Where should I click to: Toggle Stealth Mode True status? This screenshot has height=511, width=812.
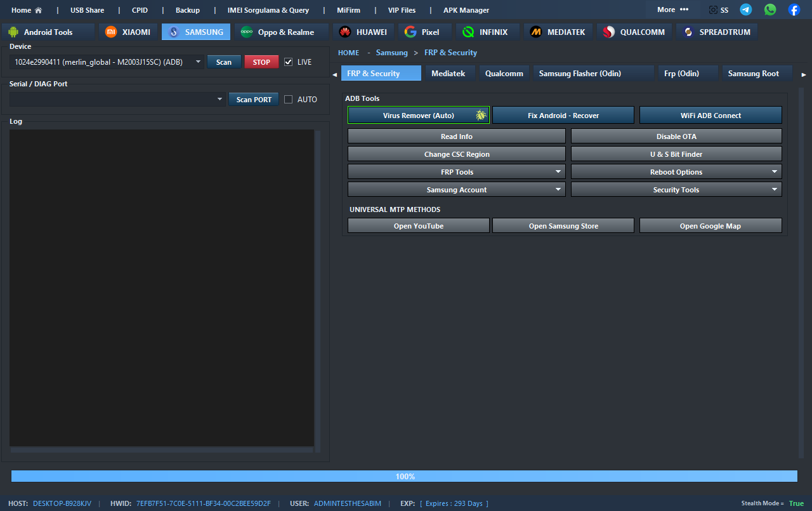pos(796,503)
